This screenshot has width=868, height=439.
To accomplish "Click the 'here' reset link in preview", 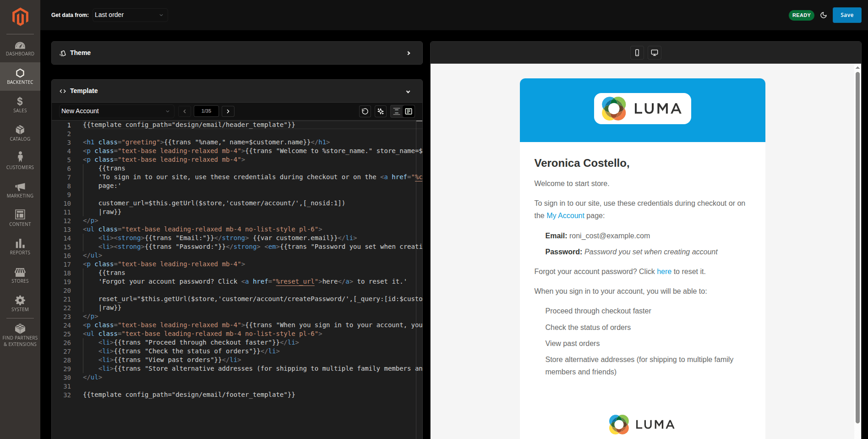I will (x=664, y=271).
